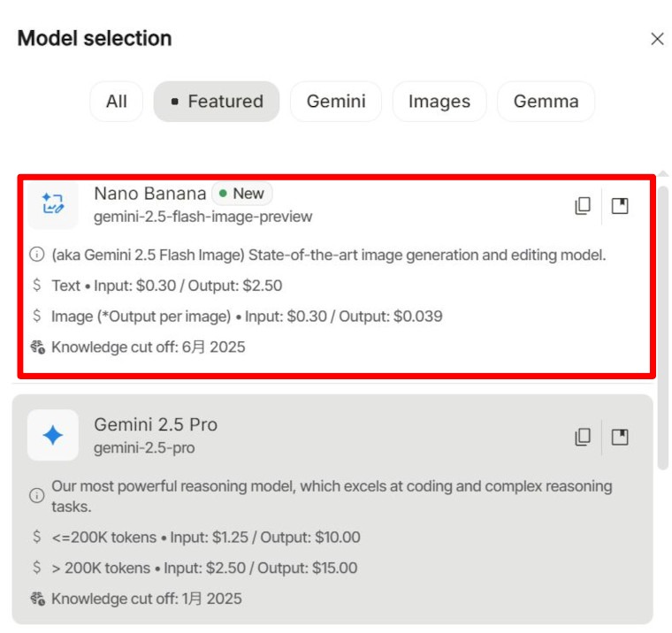Close the Model selection dialog
The width and height of the screenshot is (672, 633).
point(657,39)
